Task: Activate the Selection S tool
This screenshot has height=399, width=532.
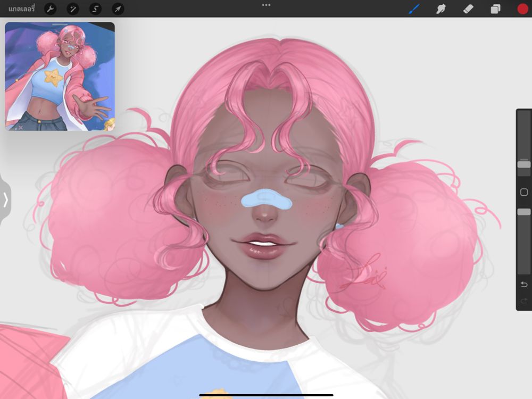Action: click(x=95, y=9)
